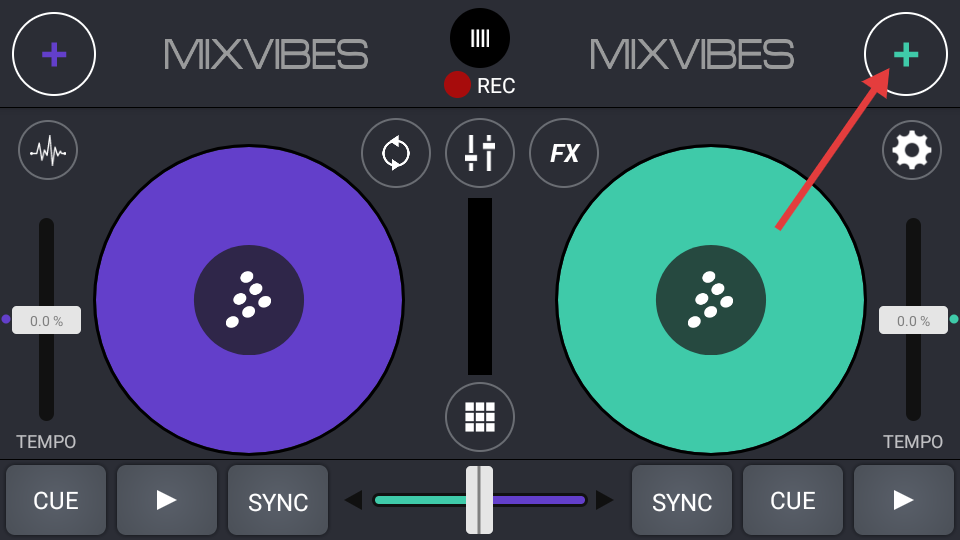The height and width of the screenshot is (540, 960).
Task: Open the sample pads grid
Action: point(480,417)
